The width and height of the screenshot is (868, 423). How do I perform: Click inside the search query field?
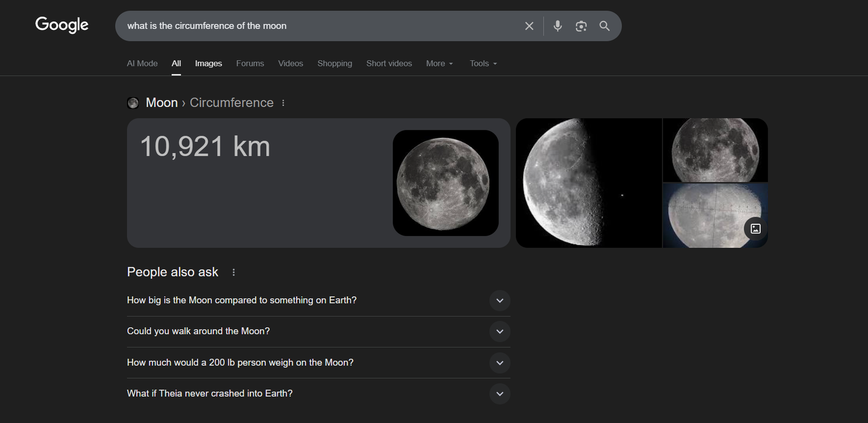[320, 26]
